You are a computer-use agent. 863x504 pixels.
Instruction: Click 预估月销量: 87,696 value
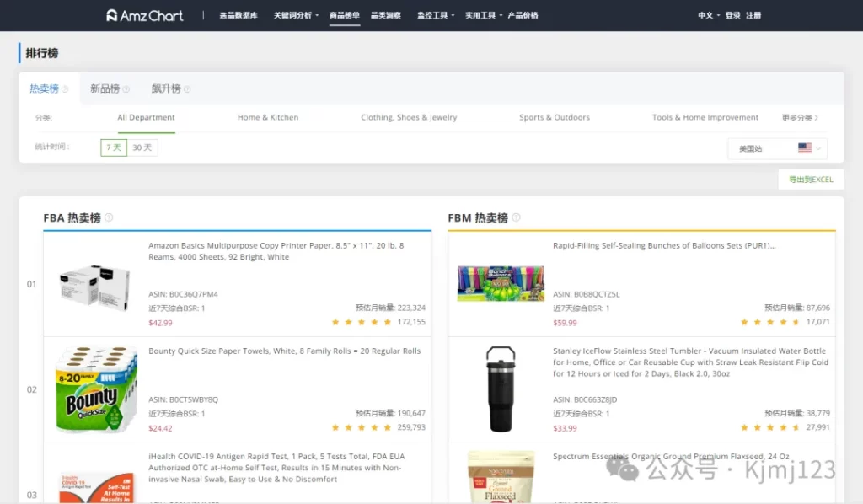(x=797, y=308)
